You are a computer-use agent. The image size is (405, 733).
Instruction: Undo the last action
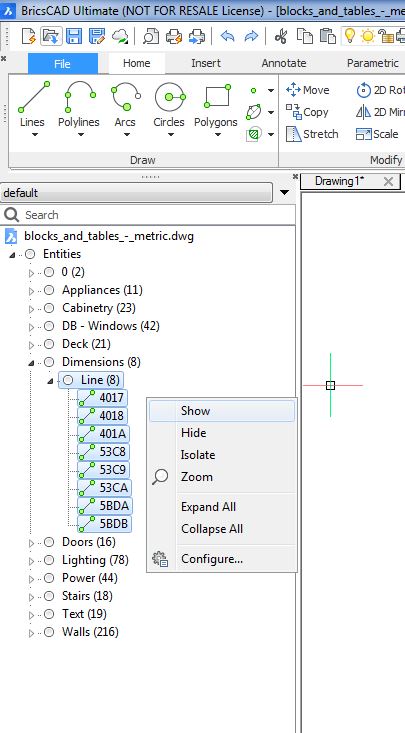click(227, 36)
